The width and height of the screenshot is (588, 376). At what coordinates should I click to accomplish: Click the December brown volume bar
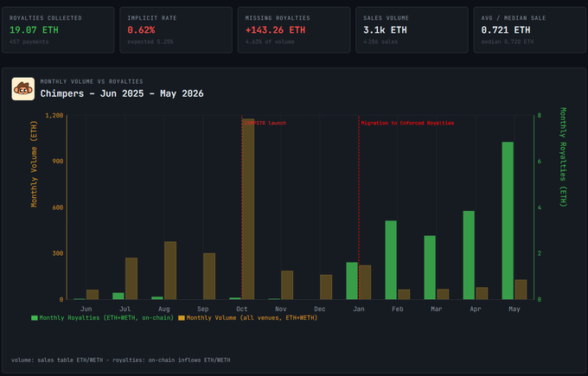click(x=326, y=287)
